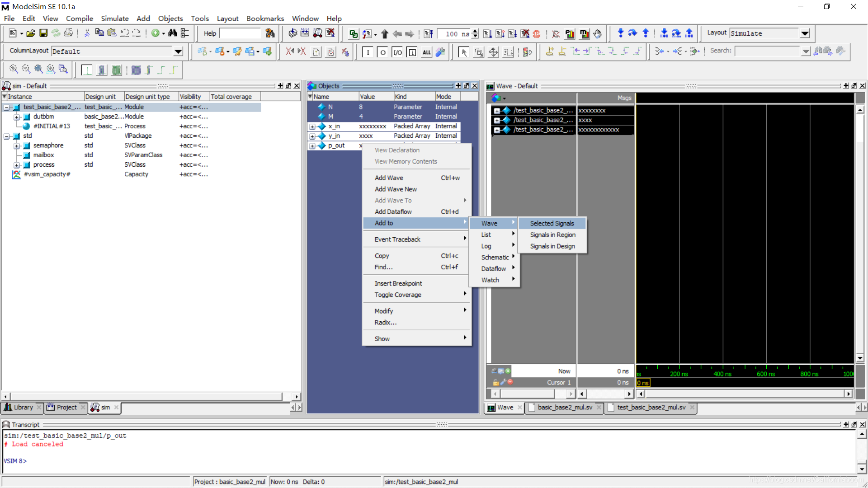Click the Open file folder icon

point(31,33)
